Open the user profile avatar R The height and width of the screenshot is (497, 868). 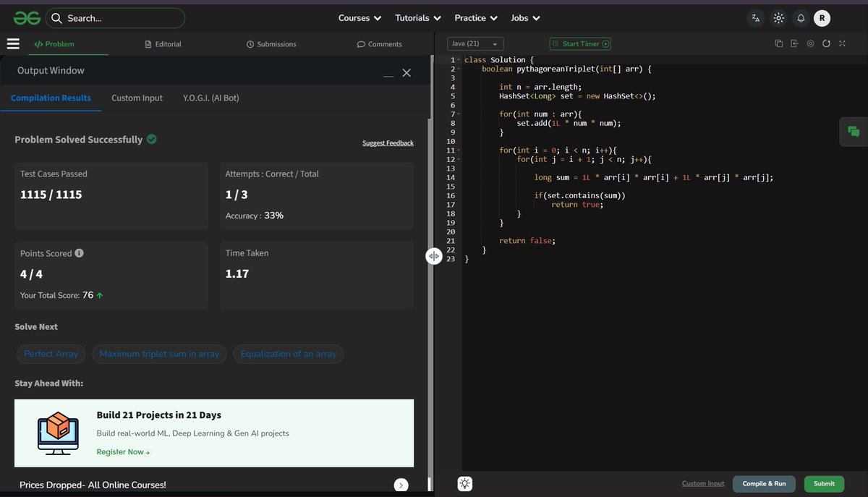[822, 18]
